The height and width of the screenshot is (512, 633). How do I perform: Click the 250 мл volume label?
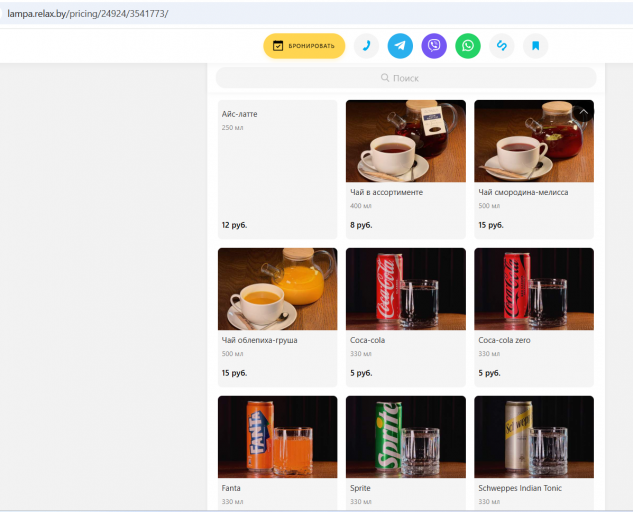click(x=232, y=128)
